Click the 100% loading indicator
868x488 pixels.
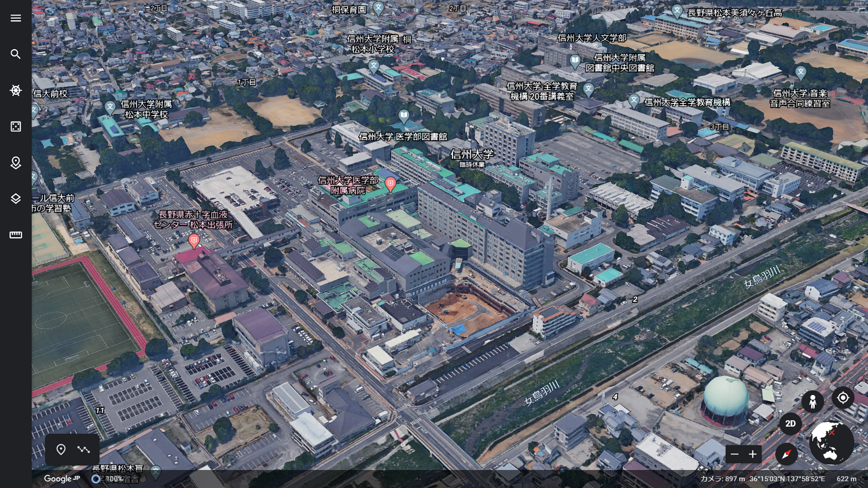(x=108, y=479)
